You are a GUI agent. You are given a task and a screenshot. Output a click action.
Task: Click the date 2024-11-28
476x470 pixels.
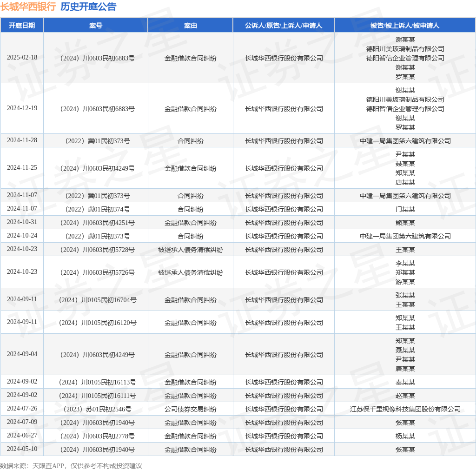(x=22, y=140)
